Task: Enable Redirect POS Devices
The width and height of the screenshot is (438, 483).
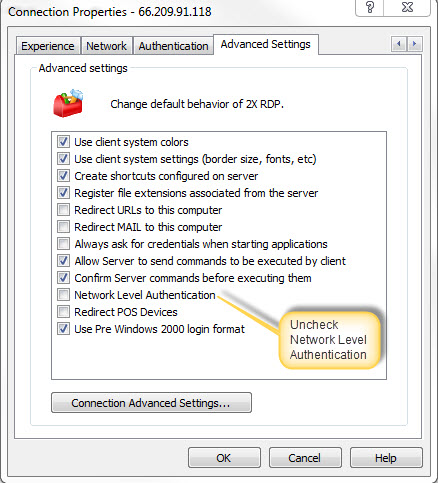Action: coord(63,312)
